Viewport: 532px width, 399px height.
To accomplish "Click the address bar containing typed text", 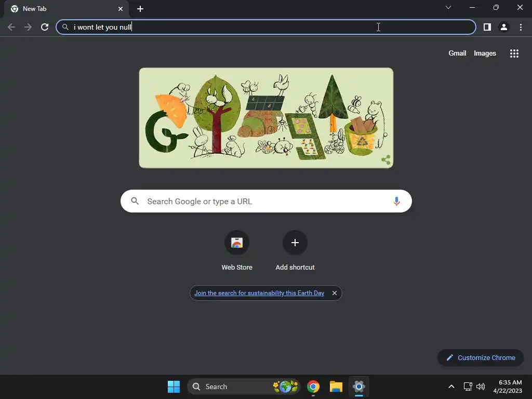I will pyautogui.click(x=266, y=27).
